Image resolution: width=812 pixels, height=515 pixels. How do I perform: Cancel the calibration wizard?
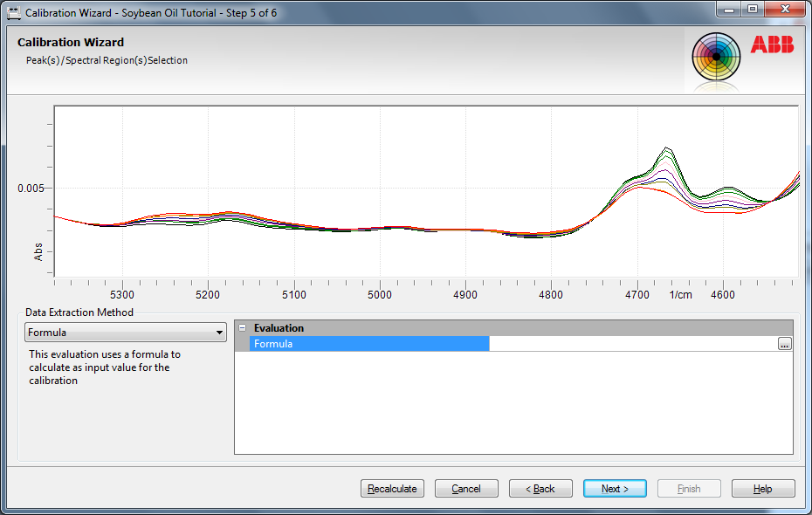pyautogui.click(x=466, y=489)
